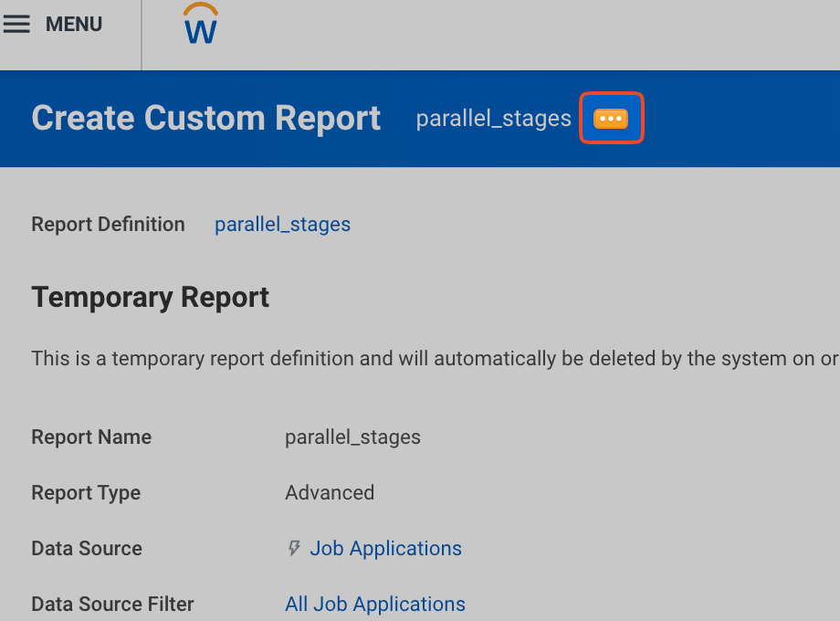
Task: Click parallel_stages title in the blue header
Action: point(493,119)
